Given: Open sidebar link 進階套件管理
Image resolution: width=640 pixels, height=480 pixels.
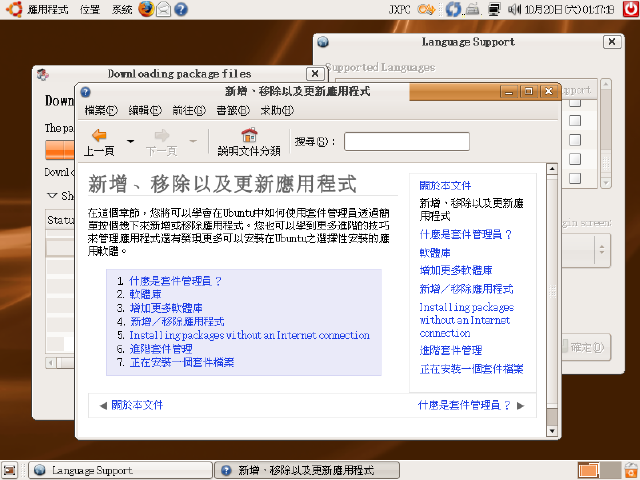Looking at the screenshot, I should (x=451, y=350).
